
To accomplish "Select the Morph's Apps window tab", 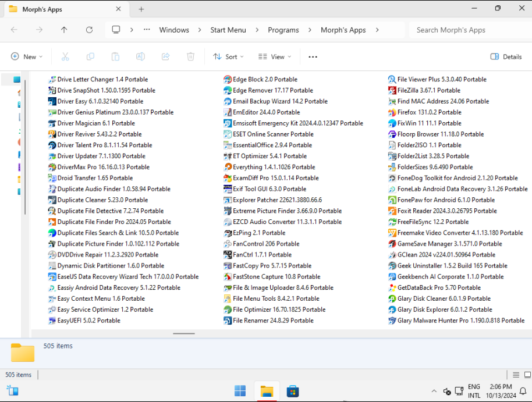I will point(64,9).
